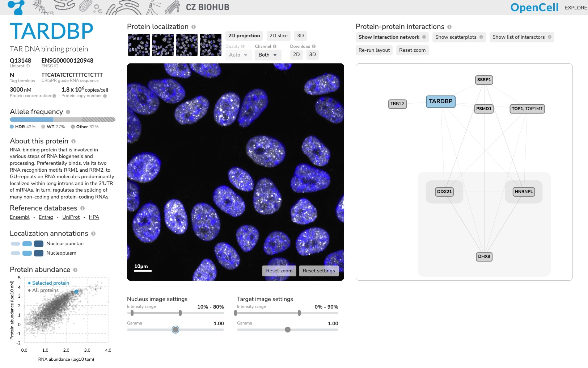588x368 pixels.
Task: Enable the 3D view mode
Action: [300, 36]
